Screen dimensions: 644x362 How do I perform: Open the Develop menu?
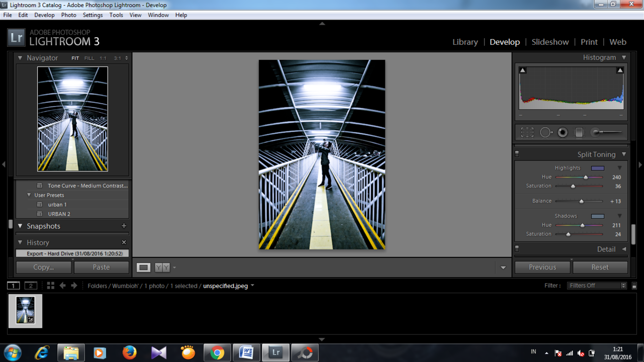point(44,15)
